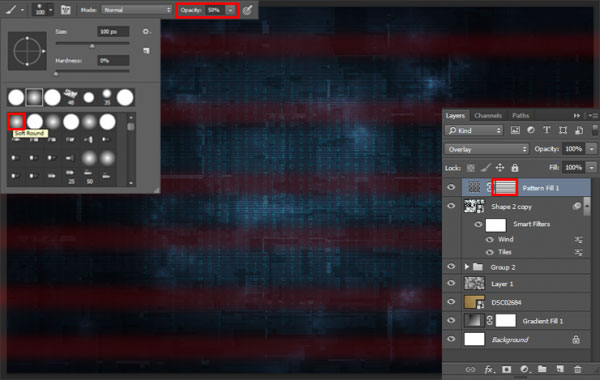The image size is (600, 380).
Task: Filter layers by pixel layers
Action: [x=515, y=130]
